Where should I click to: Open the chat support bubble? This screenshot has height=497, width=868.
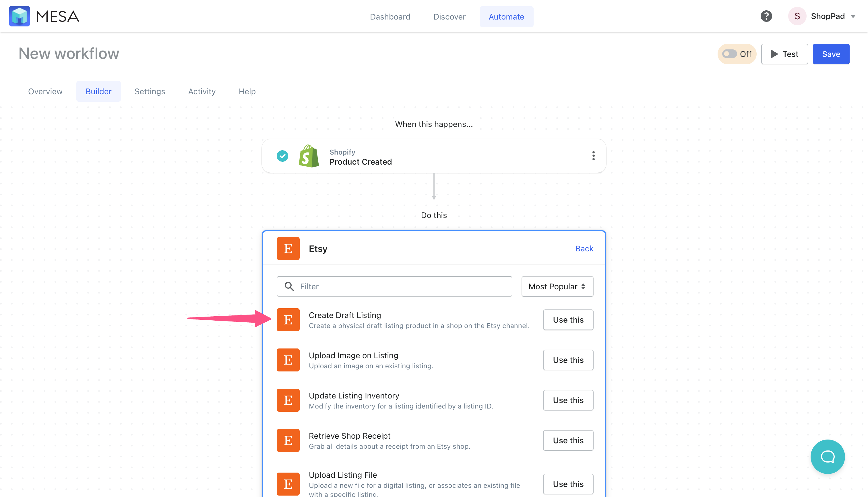point(828,457)
